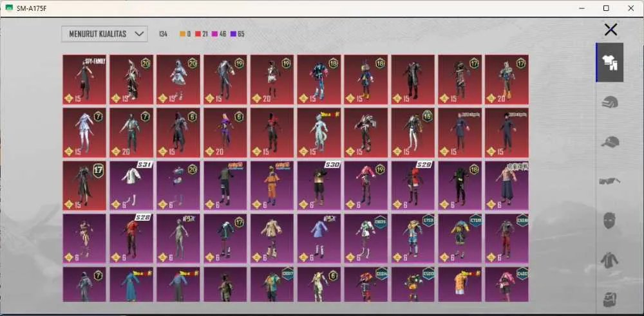The width and height of the screenshot is (644, 316).
Task: Pick the shirtless outfit with blue trousers
Action: tap(507, 185)
